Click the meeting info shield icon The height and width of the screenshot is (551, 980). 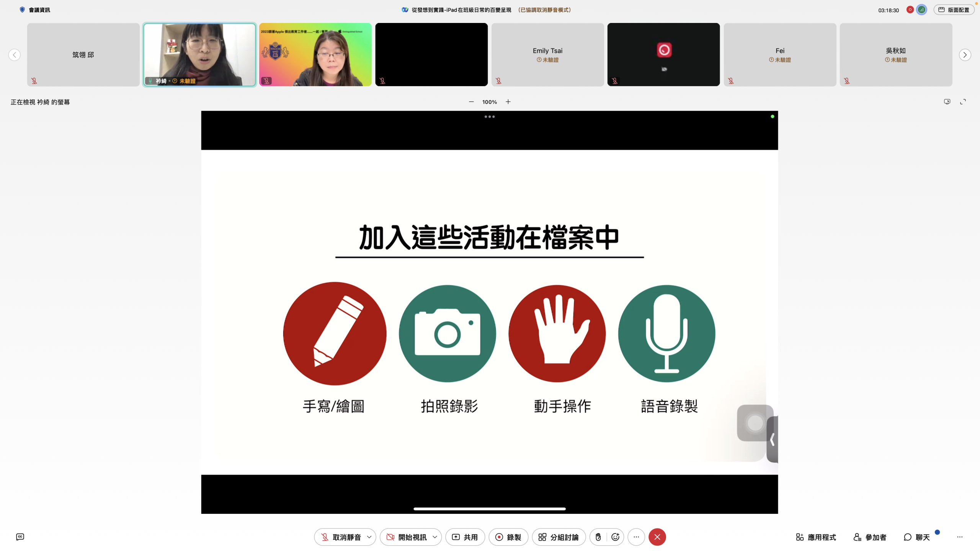click(x=22, y=10)
